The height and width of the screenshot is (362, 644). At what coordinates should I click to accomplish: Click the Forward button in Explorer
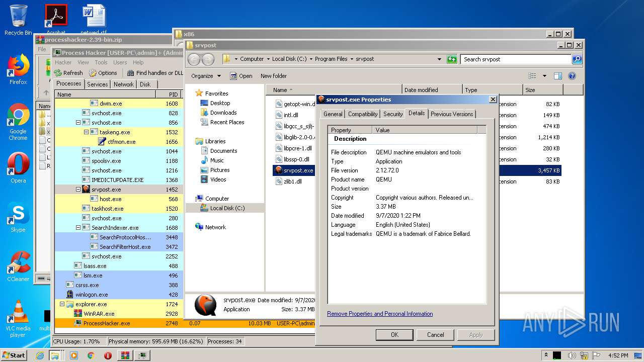208,59
